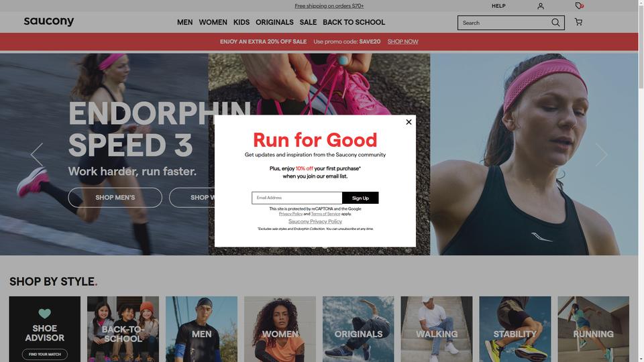Open the WOMEN navigation menu
The height and width of the screenshot is (362, 644).
click(x=213, y=22)
